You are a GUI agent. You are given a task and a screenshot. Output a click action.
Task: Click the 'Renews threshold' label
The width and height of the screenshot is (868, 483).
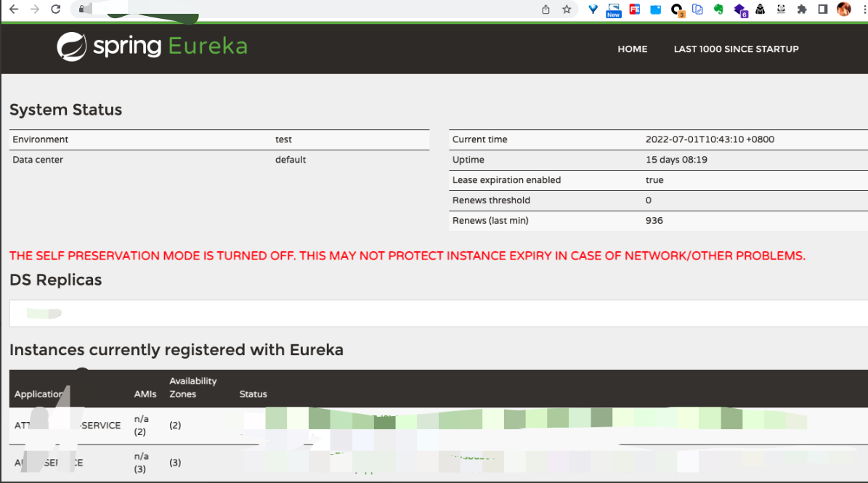pyautogui.click(x=491, y=200)
